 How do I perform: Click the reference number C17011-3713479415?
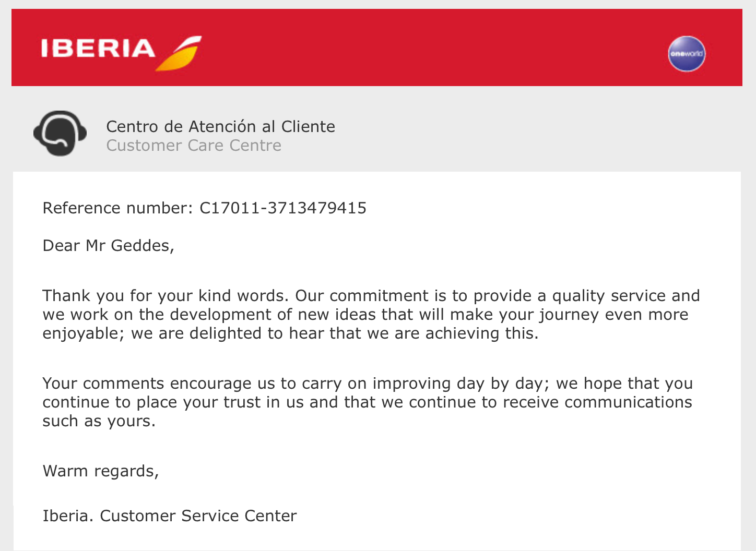pos(283,208)
